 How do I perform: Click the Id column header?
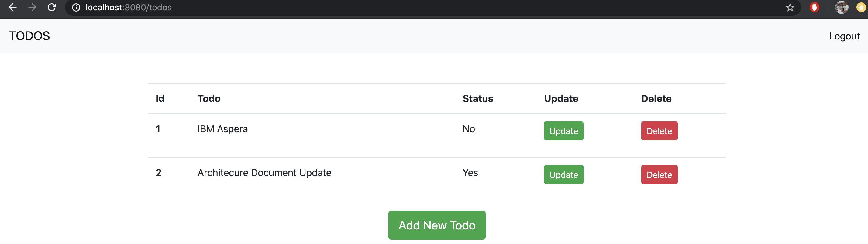160,98
